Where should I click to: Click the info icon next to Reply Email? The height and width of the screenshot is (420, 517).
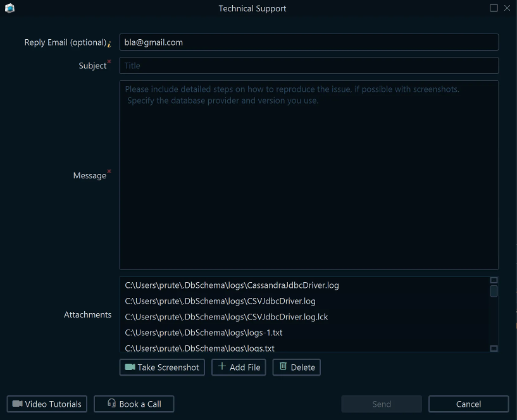[x=109, y=44]
